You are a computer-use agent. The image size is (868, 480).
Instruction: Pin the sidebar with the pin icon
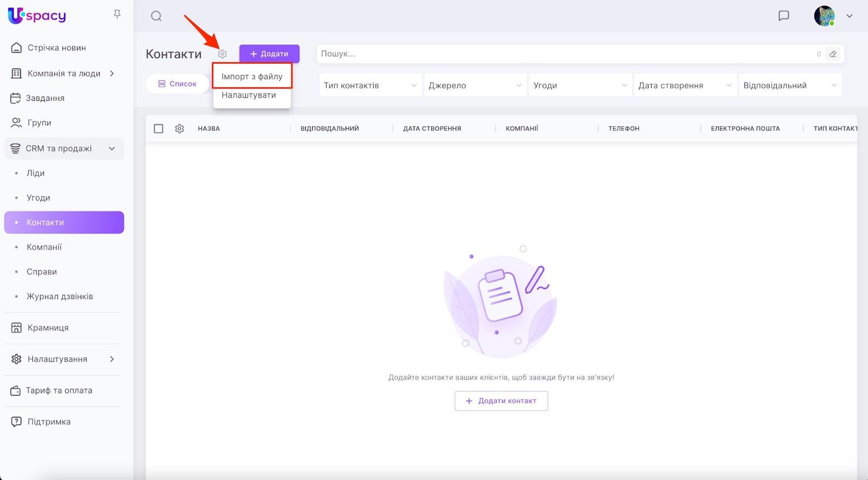click(117, 15)
